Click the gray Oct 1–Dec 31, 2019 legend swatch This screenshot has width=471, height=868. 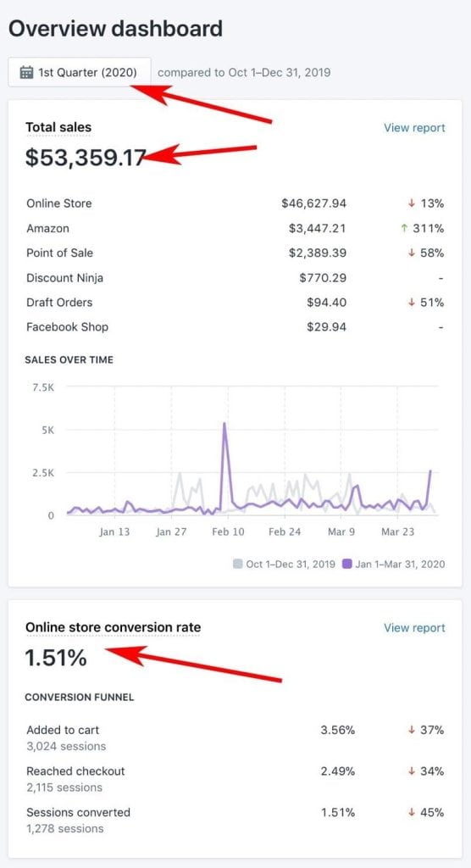237,564
